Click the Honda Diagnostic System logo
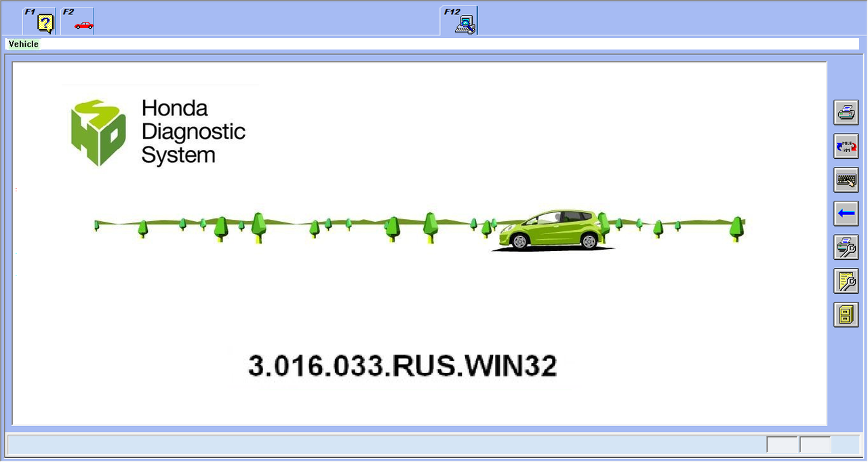 [x=159, y=132]
